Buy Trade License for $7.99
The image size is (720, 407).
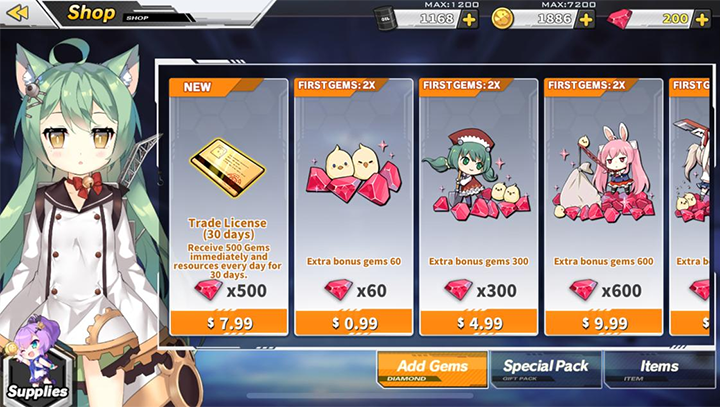(229, 322)
